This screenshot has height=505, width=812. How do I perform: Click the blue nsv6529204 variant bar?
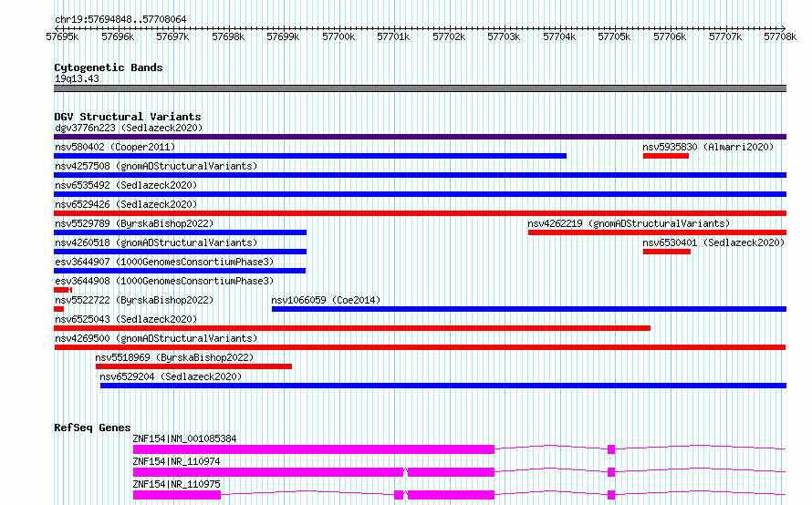443,386
